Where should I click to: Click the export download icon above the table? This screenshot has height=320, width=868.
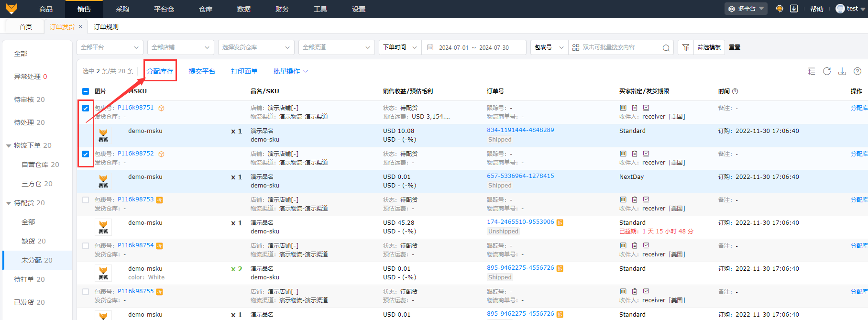click(x=842, y=71)
